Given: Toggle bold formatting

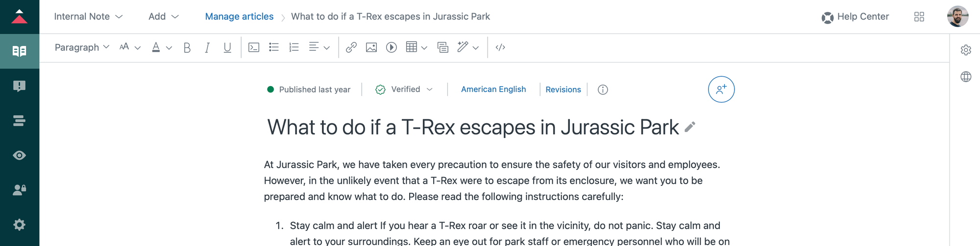Looking at the screenshot, I should coord(187,47).
